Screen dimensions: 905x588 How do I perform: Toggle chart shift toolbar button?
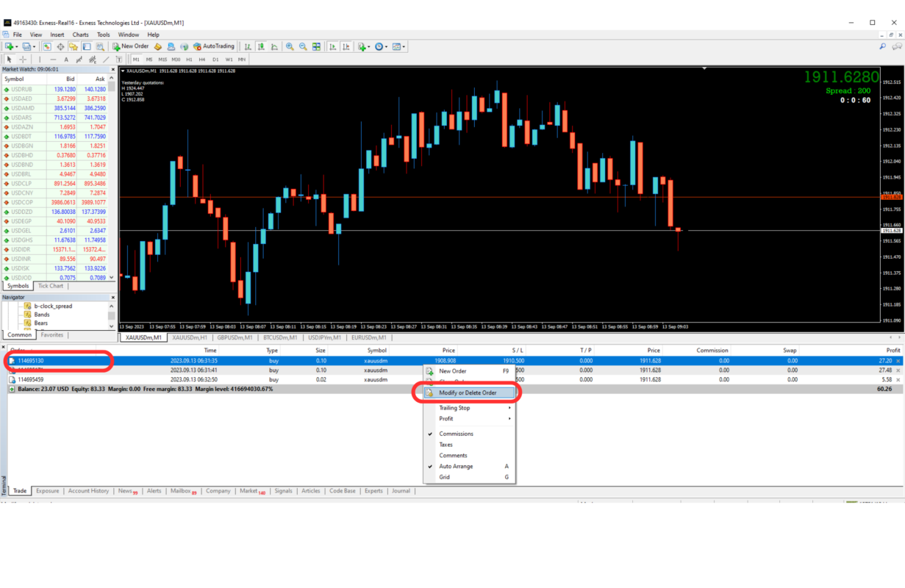click(346, 46)
